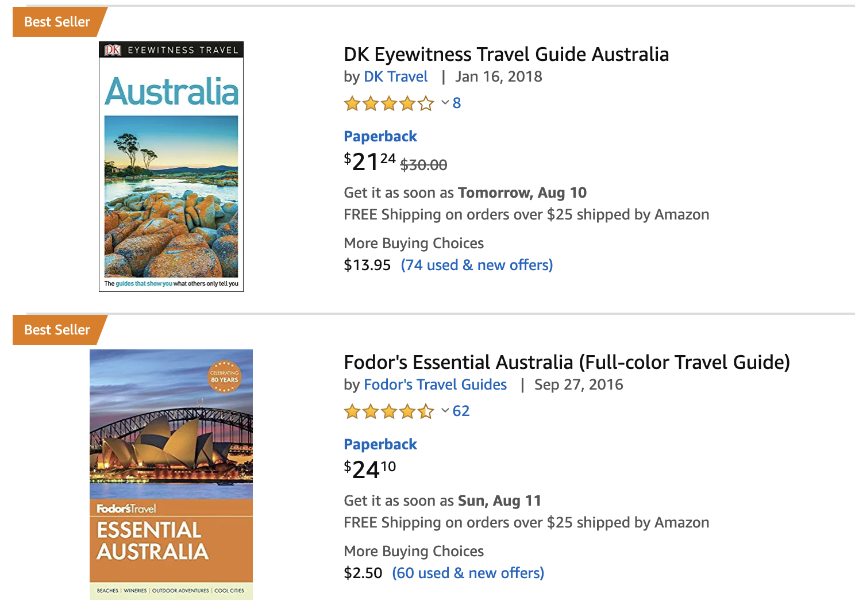
Task: Select the Paperback format for DK guide
Action: pyautogui.click(x=380, y=136)
